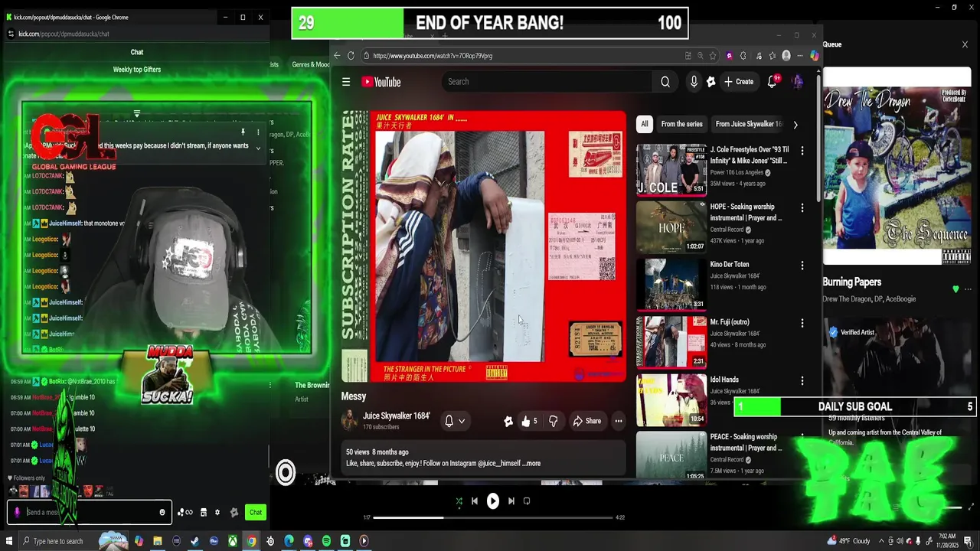980x551 pixels.
Task: Open the Windows Start menu
Action: [9, 541]
